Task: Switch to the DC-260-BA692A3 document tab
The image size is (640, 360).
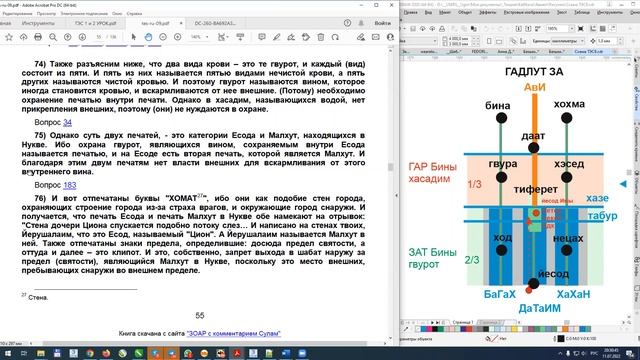Action: click(x=215, y=23)
